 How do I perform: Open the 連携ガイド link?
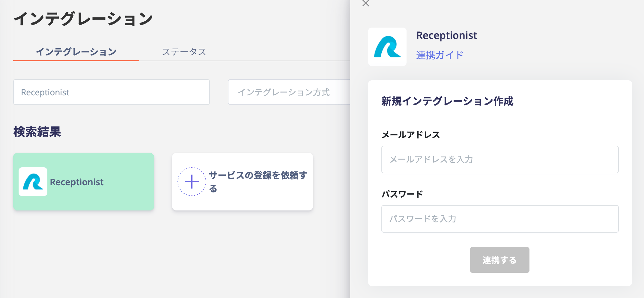tap(440, 55)
